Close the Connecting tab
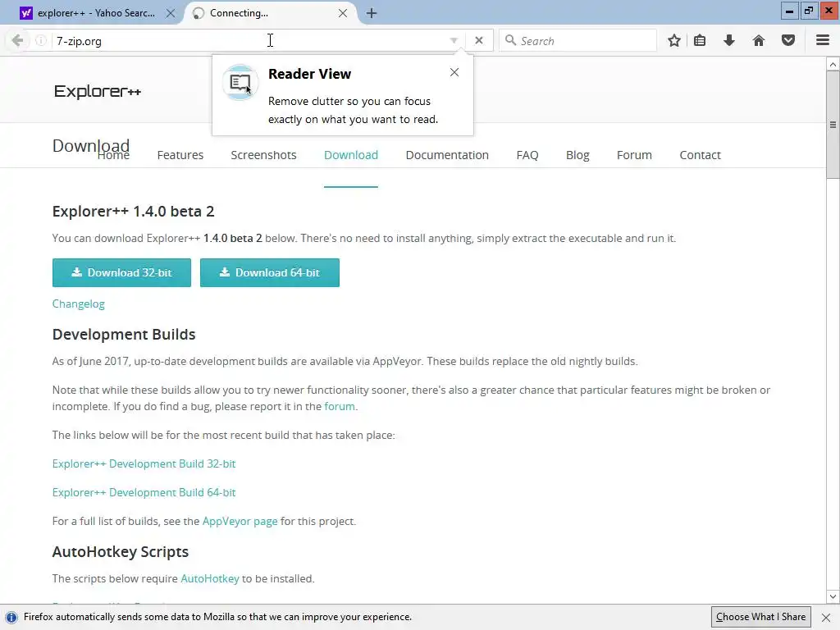 click(343, 13)
